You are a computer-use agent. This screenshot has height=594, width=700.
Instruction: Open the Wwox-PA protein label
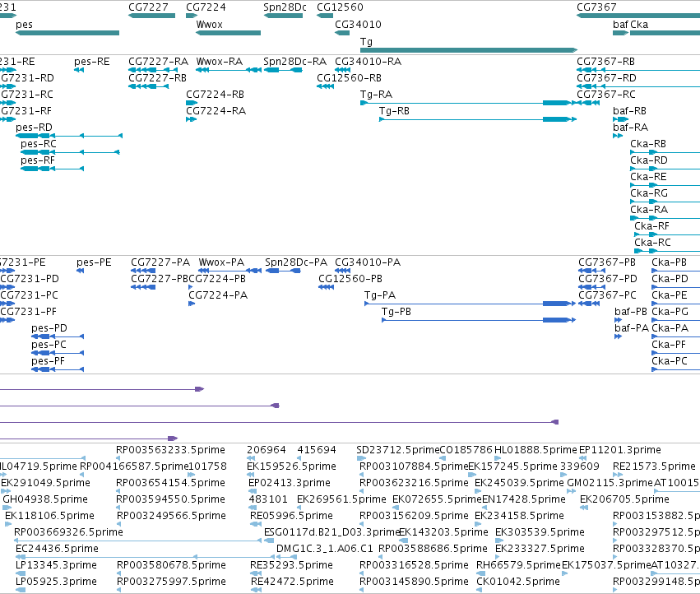[221, 262]
